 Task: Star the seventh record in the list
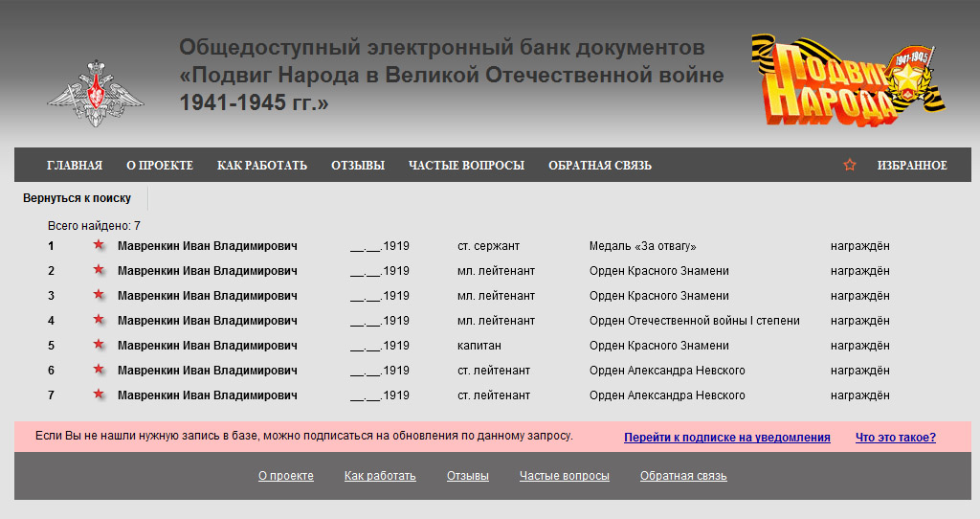pos(98,395)
